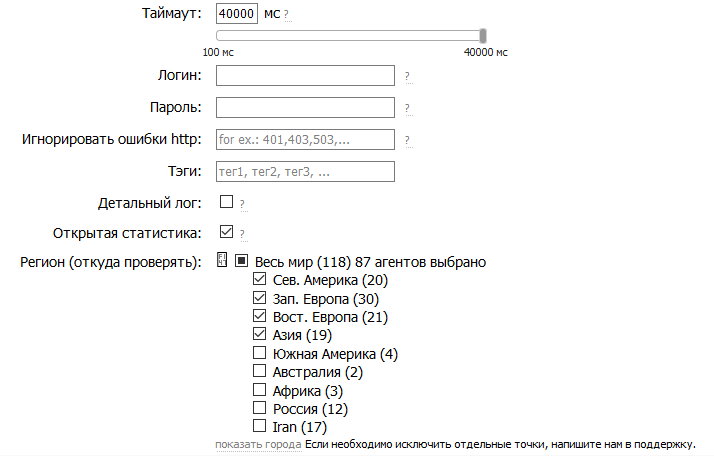Click help icon next to Игнорировать ошибки http
Screen dimensions: 714x472
click(x=408, y=141)
